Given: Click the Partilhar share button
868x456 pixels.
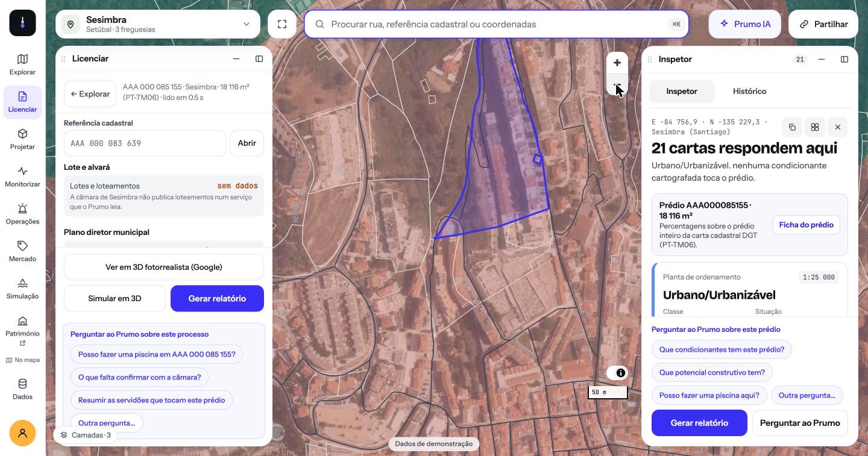Looking at the screenshot, I should coord(823,24).
